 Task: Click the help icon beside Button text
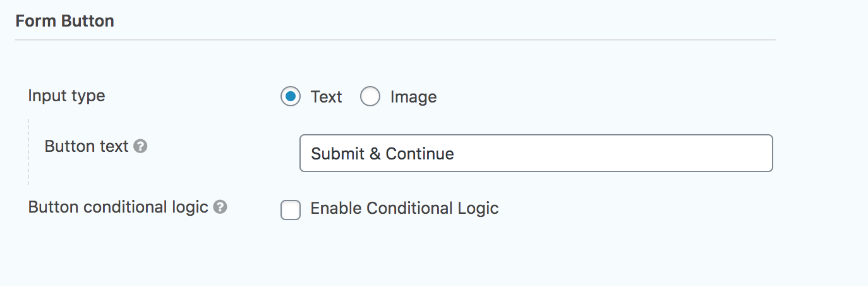pos(141,147)
